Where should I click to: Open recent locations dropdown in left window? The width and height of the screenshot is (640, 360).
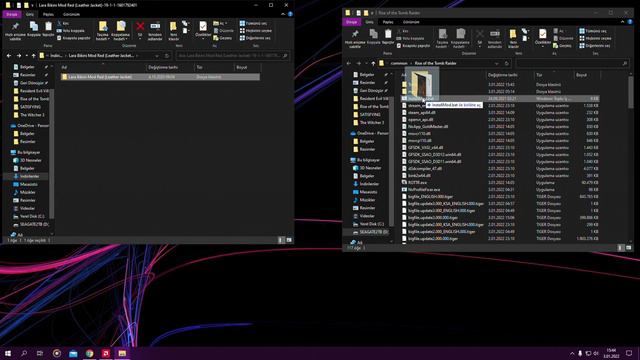point(27,56)
